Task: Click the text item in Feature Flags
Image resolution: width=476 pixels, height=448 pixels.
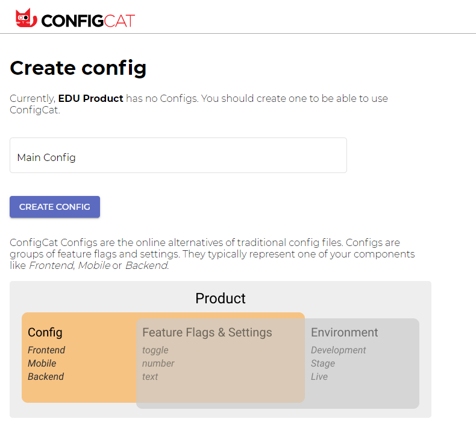Action: click(x=150, y=377)
